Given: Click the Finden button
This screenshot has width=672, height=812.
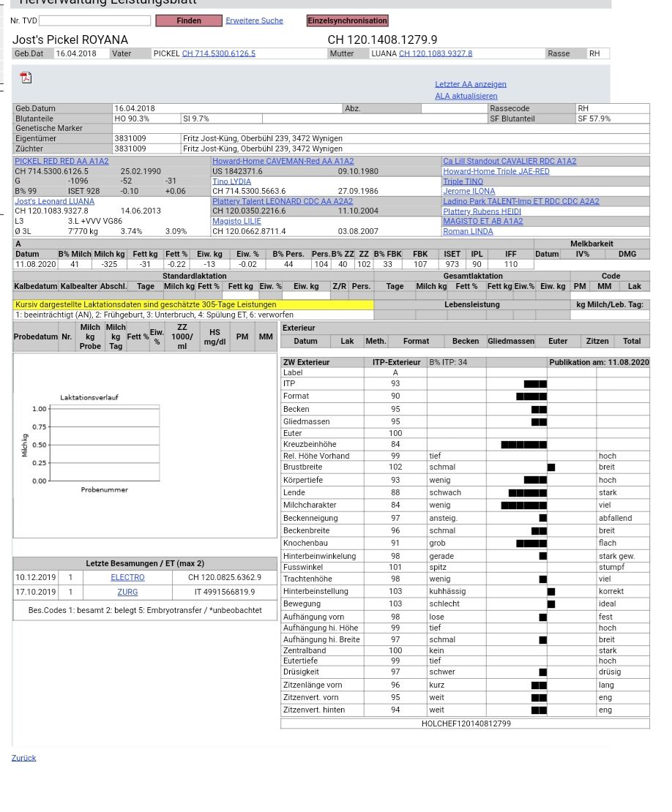Looking at the screenshot, I should (188, 20).
